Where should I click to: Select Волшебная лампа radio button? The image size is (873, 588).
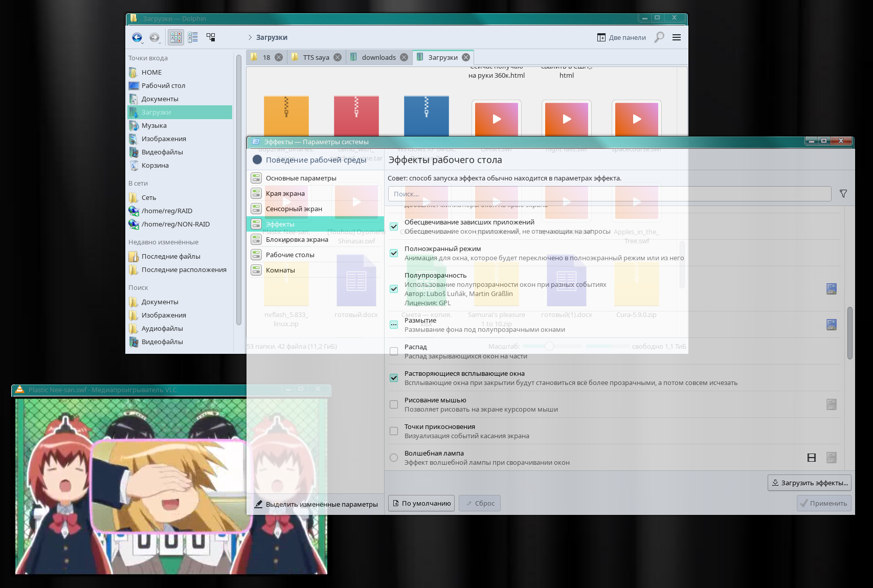[394, 458]
